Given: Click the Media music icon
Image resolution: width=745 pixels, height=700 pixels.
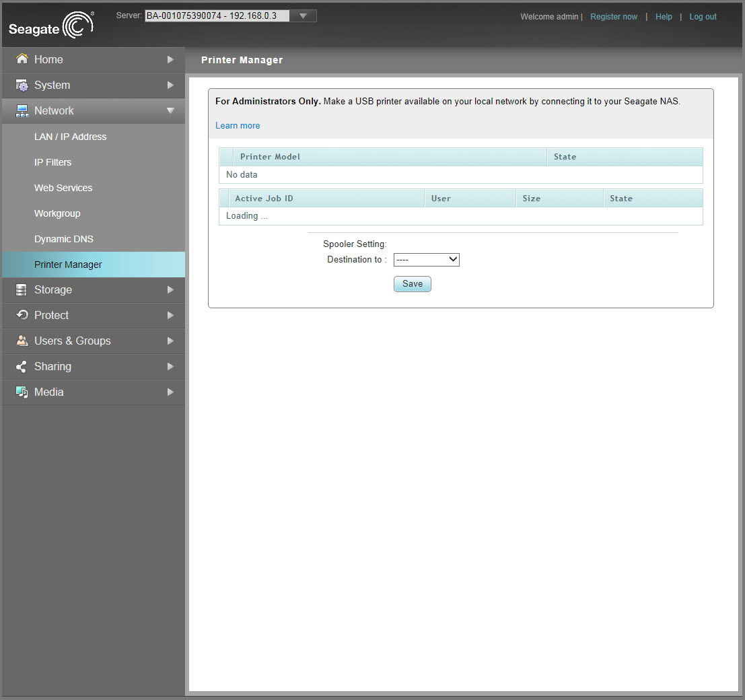Looking at the screenshot, I should 22,392.
